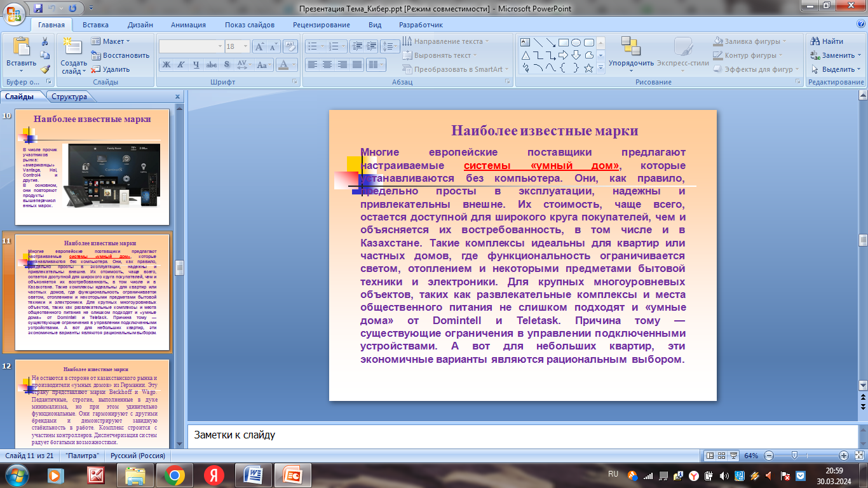Click the Найти find button
Image resolution: width=868 pixels, height=488 pixels.
click(827, 41)
